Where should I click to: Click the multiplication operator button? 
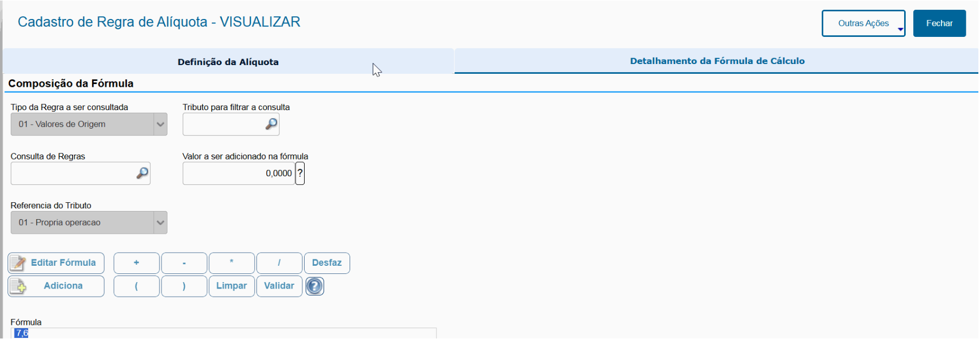point(231,263)
